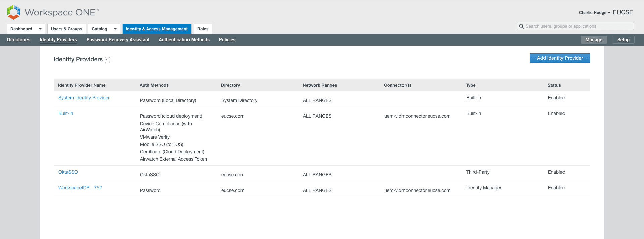This screenshot has width=644, height=239.
Task: Click eucse.com directory in OktaSSO row
Action: click(233, 175)
